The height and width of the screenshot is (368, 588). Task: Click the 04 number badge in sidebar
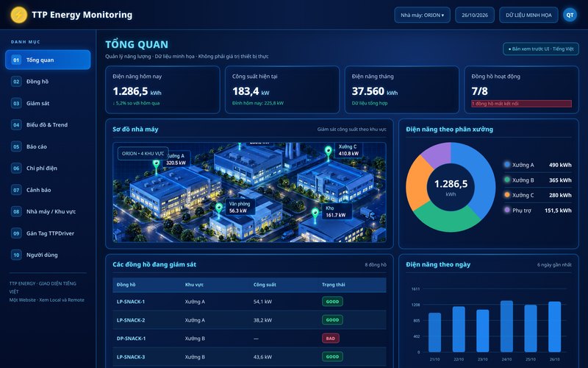pyautogui.click(x=16, y=124)
